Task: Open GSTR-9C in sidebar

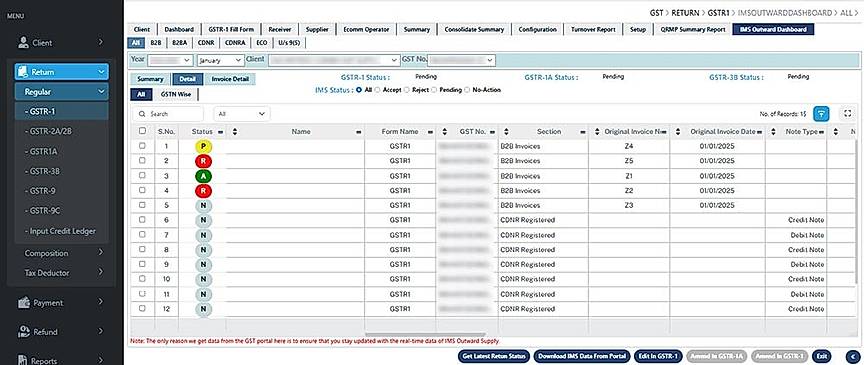Action: coord(42,211)
